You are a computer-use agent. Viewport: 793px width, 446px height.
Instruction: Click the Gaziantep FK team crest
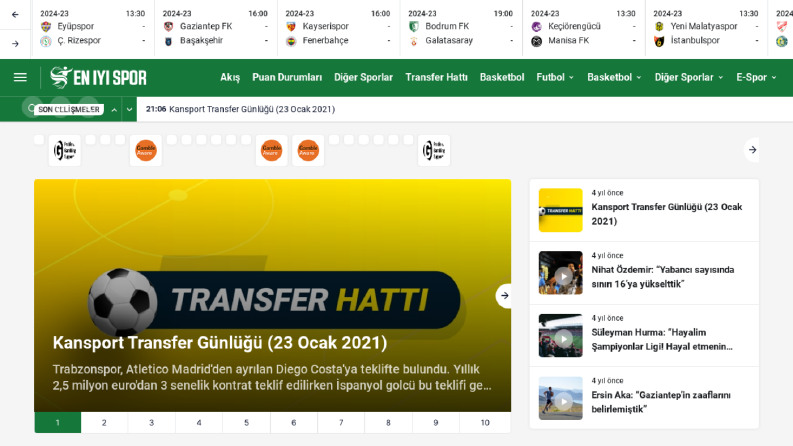(168, 26)
